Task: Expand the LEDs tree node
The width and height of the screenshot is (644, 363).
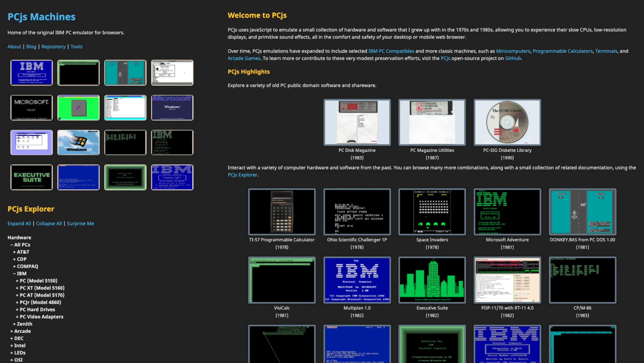Action: (18, 353)
